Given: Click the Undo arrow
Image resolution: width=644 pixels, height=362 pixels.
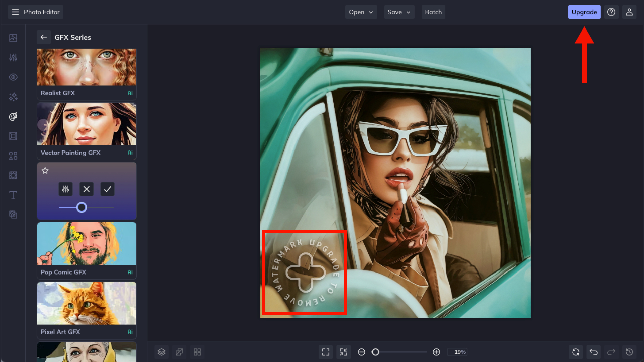Looking at the screenshot, I should 593,352.
